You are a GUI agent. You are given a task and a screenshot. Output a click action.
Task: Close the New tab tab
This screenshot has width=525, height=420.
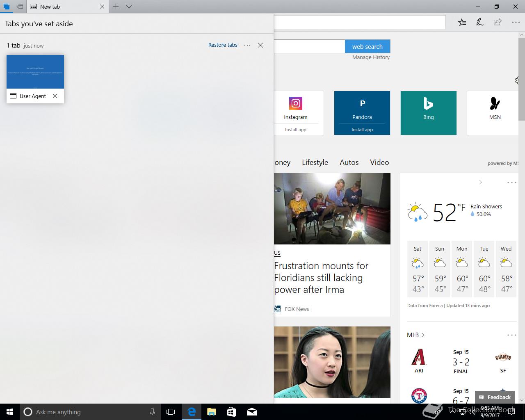tap(102, 7)
